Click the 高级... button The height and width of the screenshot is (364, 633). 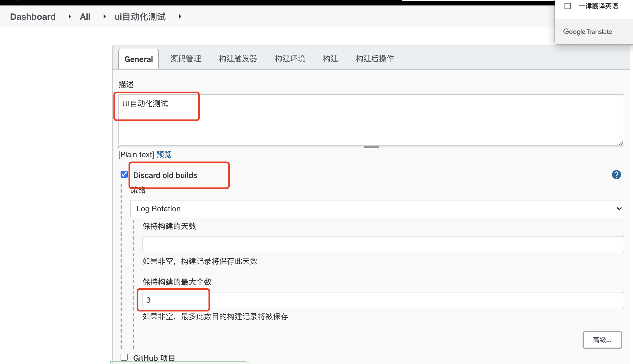(x=602, y=340)
